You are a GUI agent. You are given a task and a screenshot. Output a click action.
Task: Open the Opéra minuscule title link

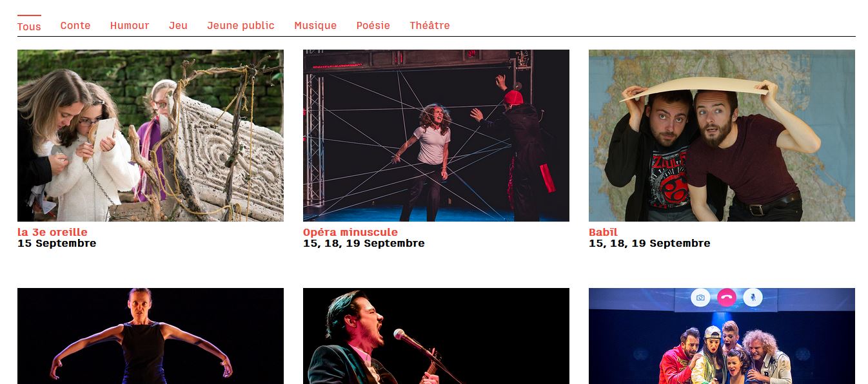pos(350,232)
